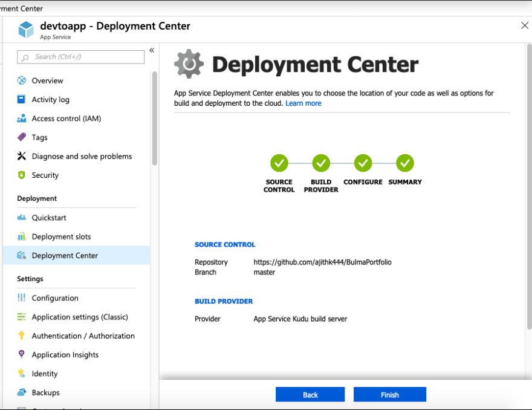This screenshot has width=532, height=410.
Task: Click the Deployment slots chart icon
Action: coord(21,236)
